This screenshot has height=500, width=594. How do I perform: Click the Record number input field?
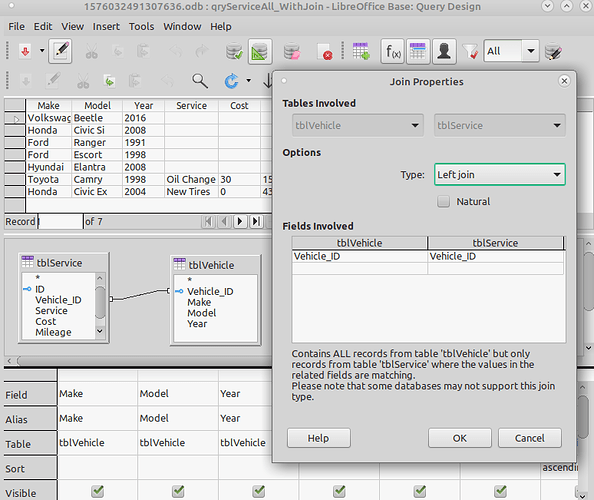coord(61,222)
